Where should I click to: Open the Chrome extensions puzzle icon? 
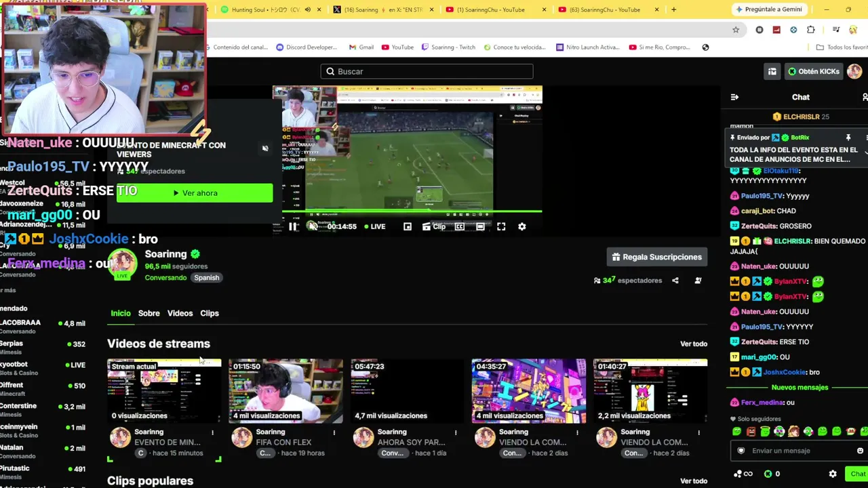[811, 30]
